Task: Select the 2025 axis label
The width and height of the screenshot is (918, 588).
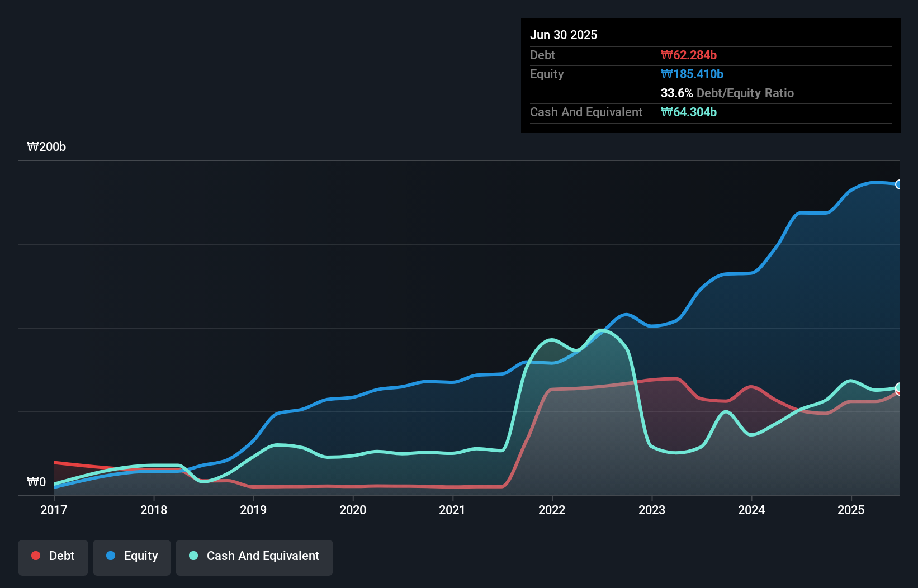Action: 851,510
